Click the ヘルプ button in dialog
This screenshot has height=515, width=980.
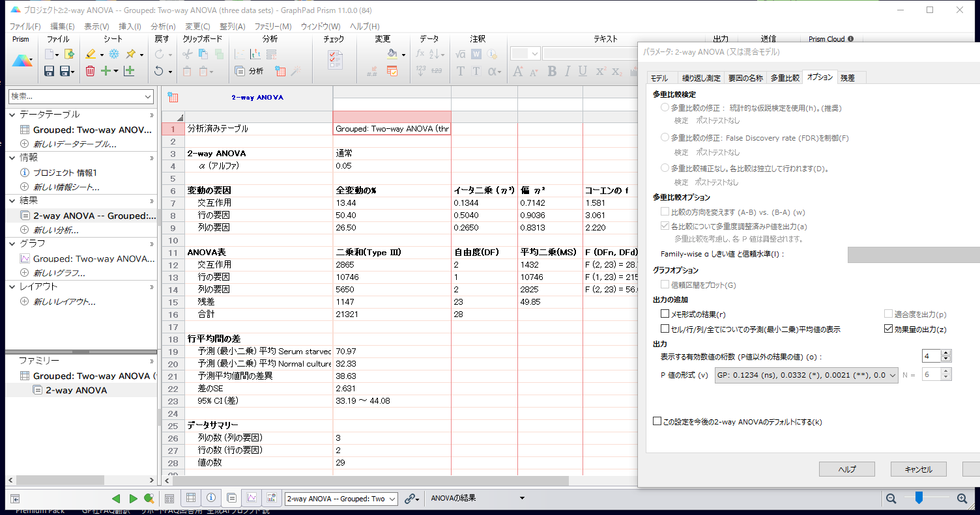pyautogui.click(x=846, y=469)
